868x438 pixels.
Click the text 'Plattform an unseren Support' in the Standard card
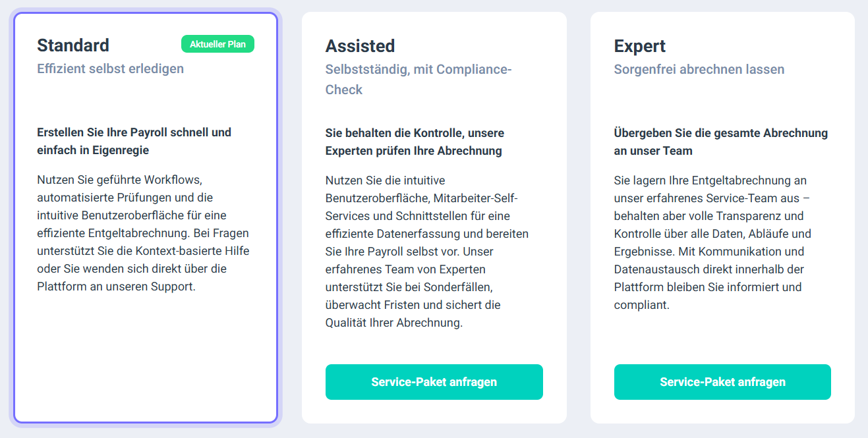tap(116, 287)
